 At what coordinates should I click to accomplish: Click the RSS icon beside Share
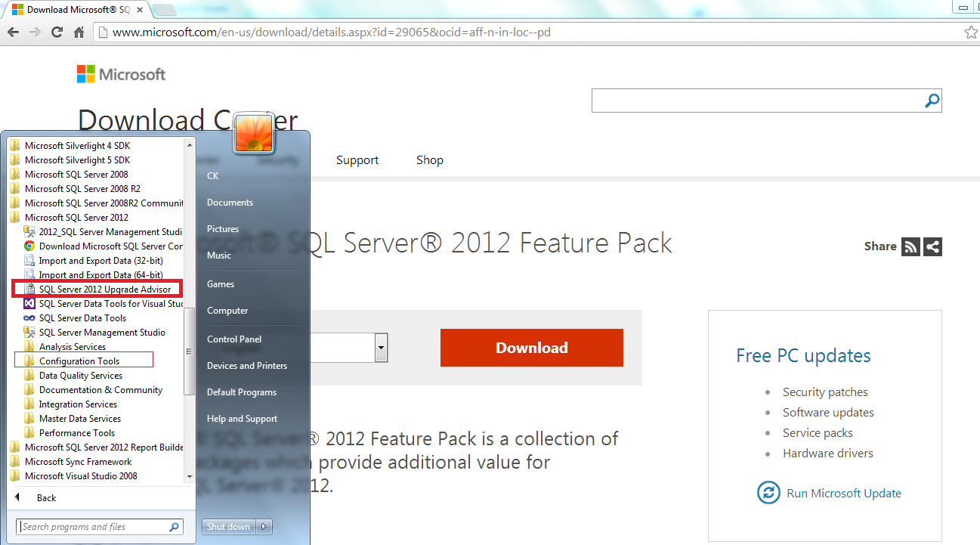tap(910, 246)
